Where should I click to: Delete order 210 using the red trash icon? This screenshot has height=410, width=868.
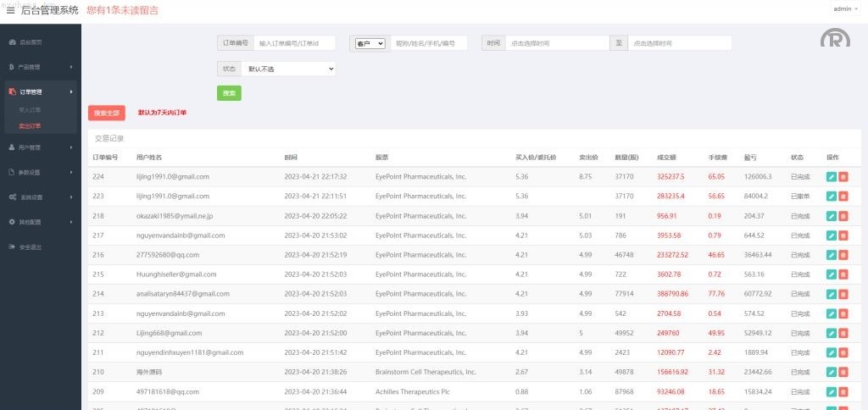(843, 372)
